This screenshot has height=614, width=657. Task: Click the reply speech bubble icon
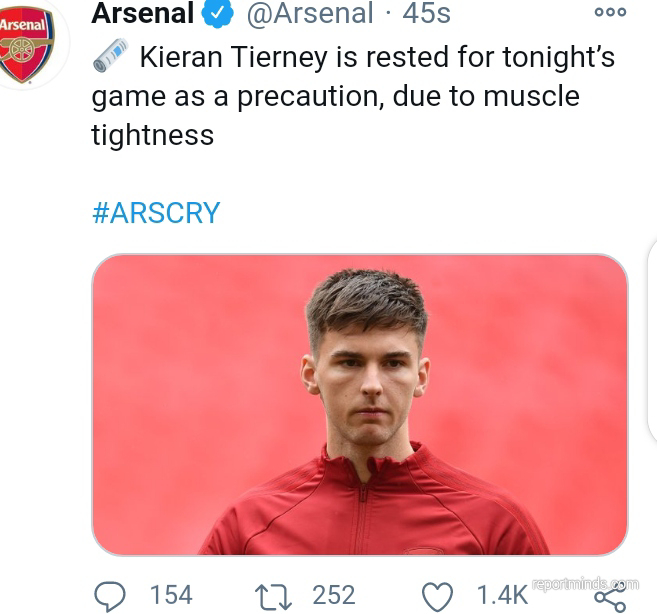(110, 596)
